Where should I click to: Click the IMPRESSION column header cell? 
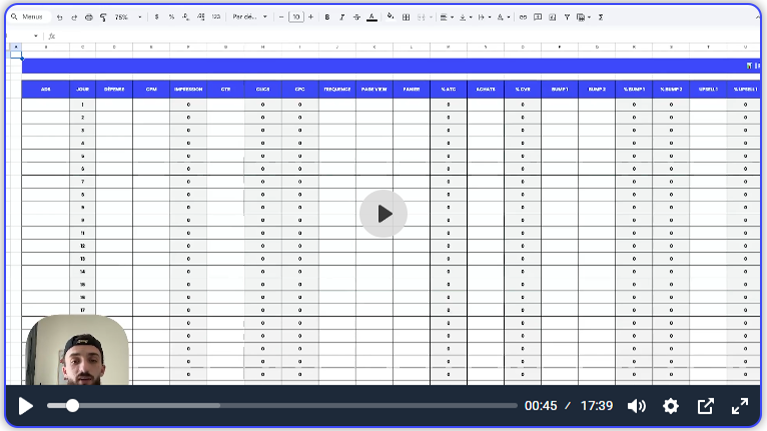(188, 89)
